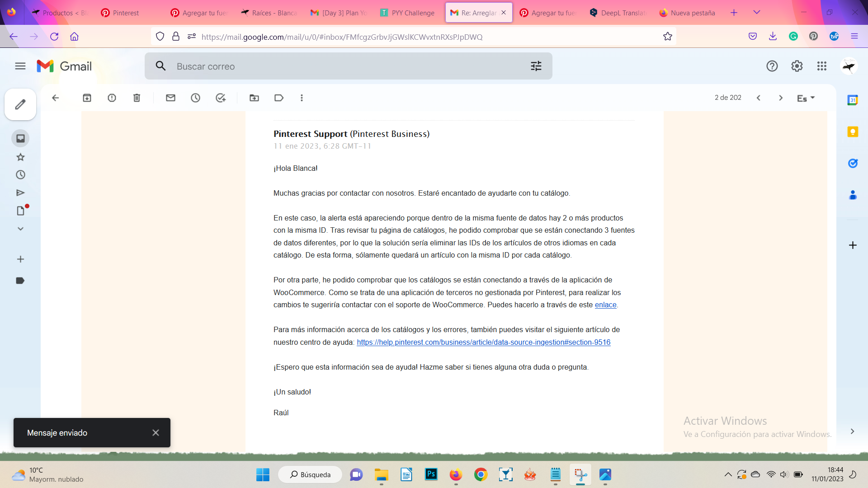868x488 pixels.
Task: Bookmark this page star
Action: 667,37
